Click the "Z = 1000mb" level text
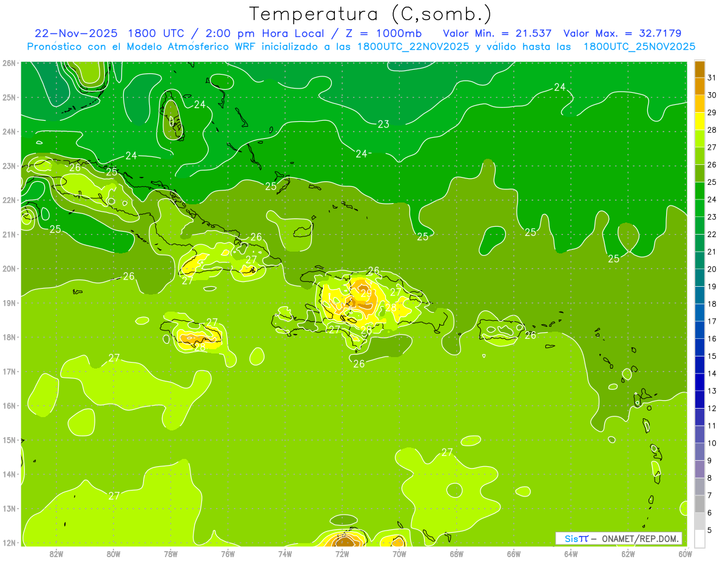728x562 pixels. pyautogui.click(x=383, y=33)
